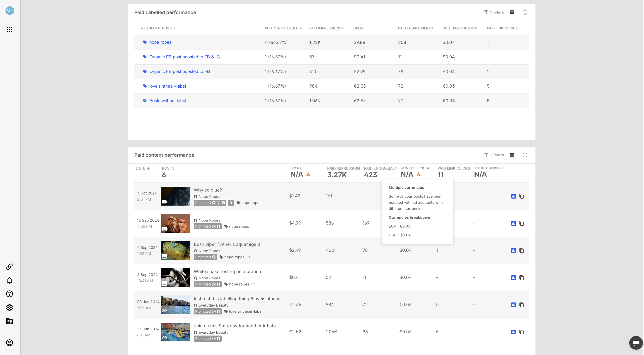
Task: Open Organic FB post boosted to FB label
Action: pos(179,72)
